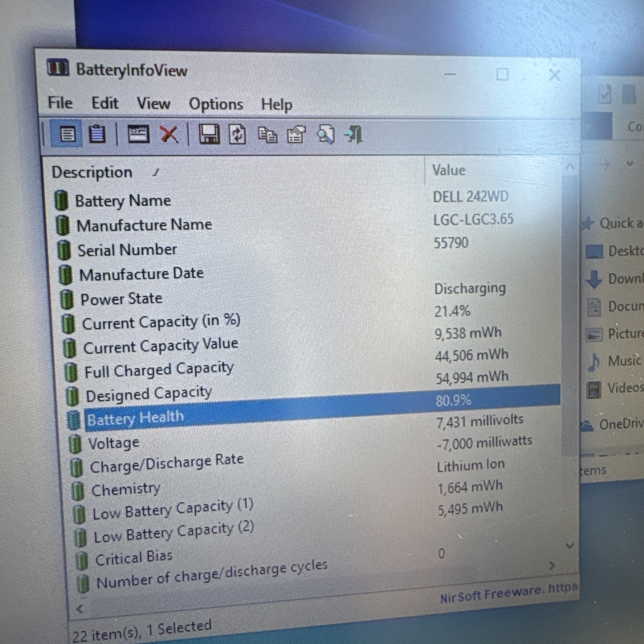Click the BatteryInfoView title bar app icon
The width and height of the screenshot is (644, 644).
click(x=58, y=68)
